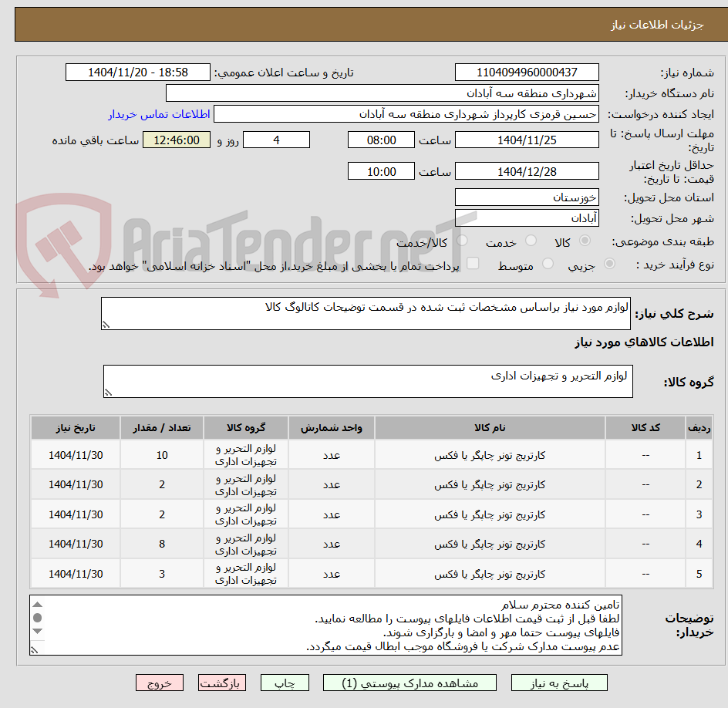This screenshot has height=708, width=728.
Task: Select the کالا/خدمت radio button
Action: 462,241
